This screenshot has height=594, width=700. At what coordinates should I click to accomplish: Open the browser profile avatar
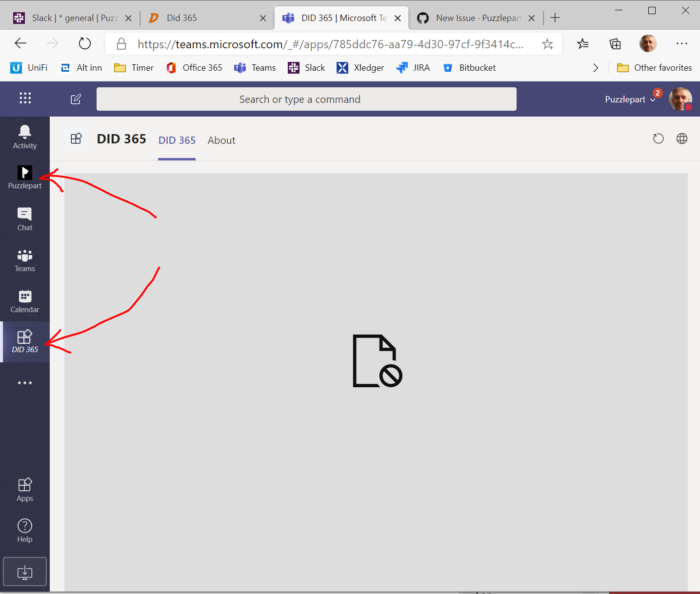(648, 43)
